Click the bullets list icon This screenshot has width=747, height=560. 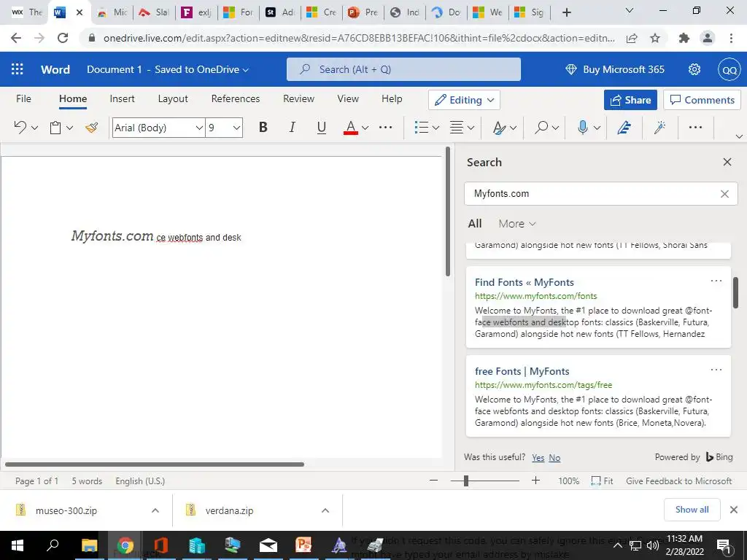click(x=421, y=127)
